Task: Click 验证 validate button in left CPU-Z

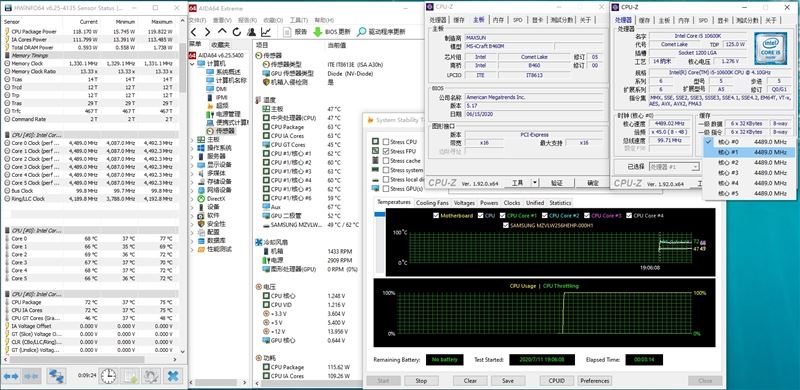Action: pyautogui.click(x=557, y=182)
